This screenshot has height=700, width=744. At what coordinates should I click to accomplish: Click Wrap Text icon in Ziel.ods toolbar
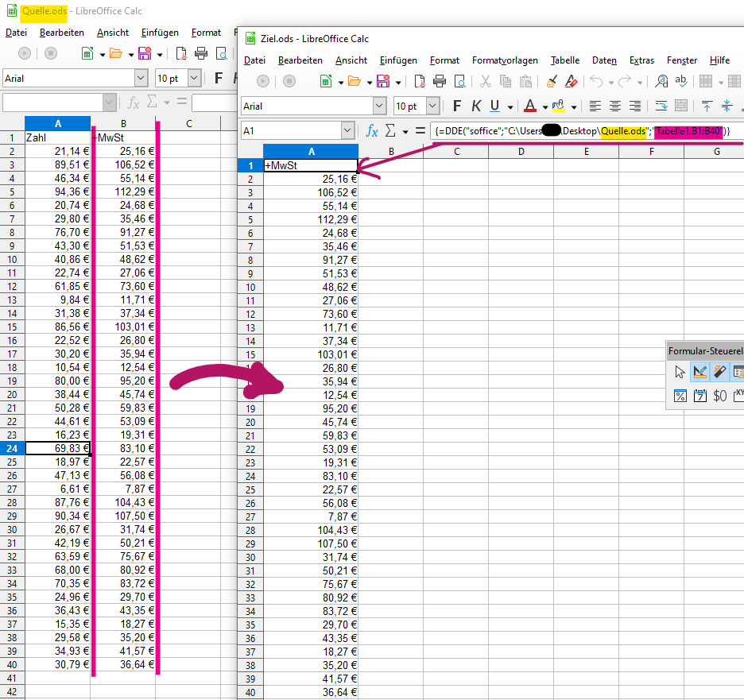click(x=661, y=106)
